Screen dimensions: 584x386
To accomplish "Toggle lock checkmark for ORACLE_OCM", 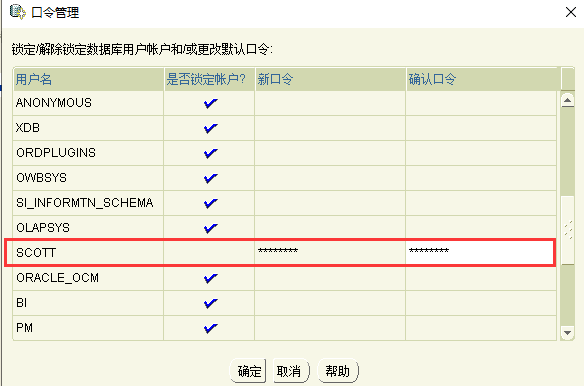I will pyautogui.click(x=210, y=278).
